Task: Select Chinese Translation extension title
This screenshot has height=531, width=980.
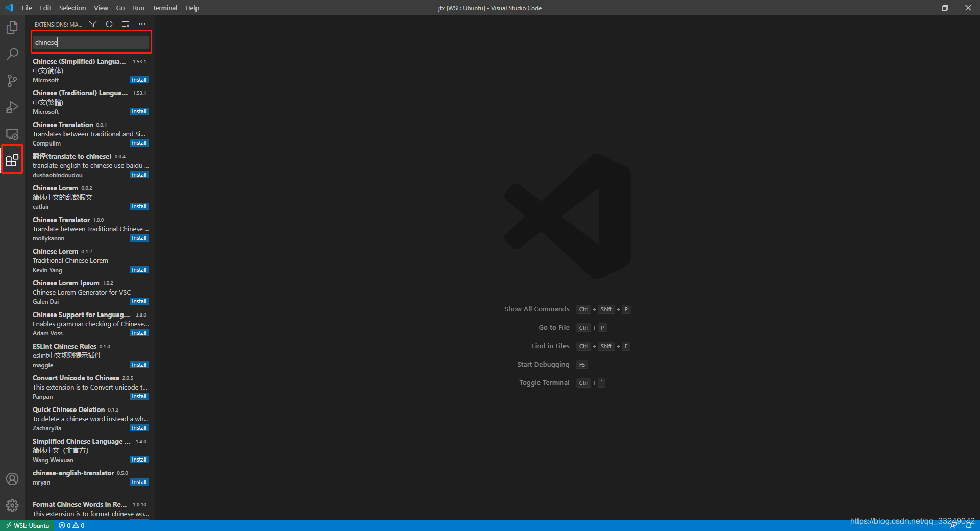Action: pyautogui.click(x=63, y=125)
